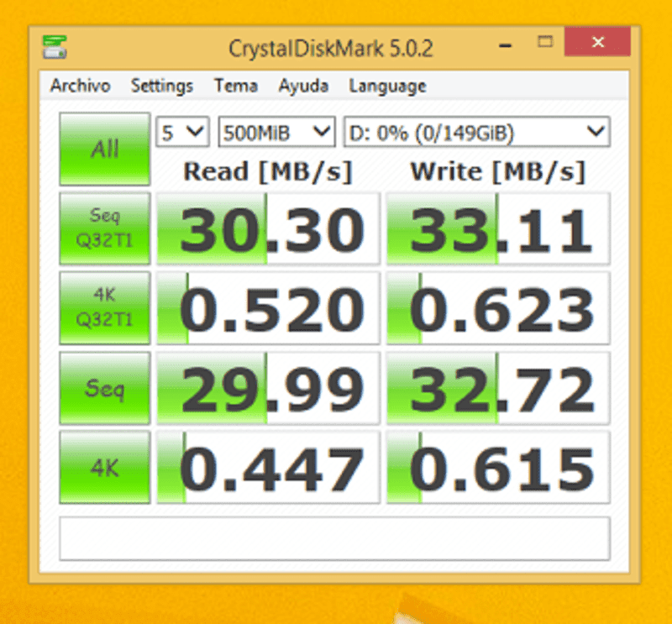Click the 4K write result 0.615
This screenshot has height=624, width=672.
[498, 468]
